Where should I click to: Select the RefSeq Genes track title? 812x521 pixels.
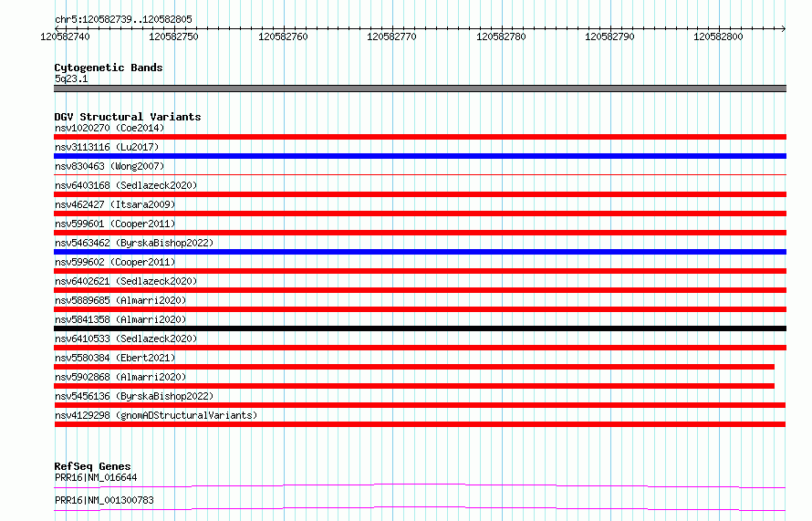93,466
